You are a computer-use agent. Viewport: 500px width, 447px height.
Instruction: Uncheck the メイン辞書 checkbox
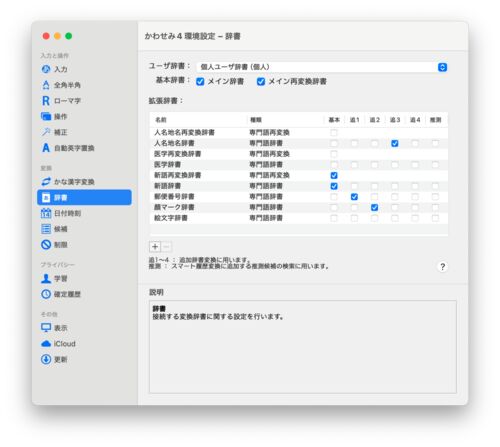200,81
